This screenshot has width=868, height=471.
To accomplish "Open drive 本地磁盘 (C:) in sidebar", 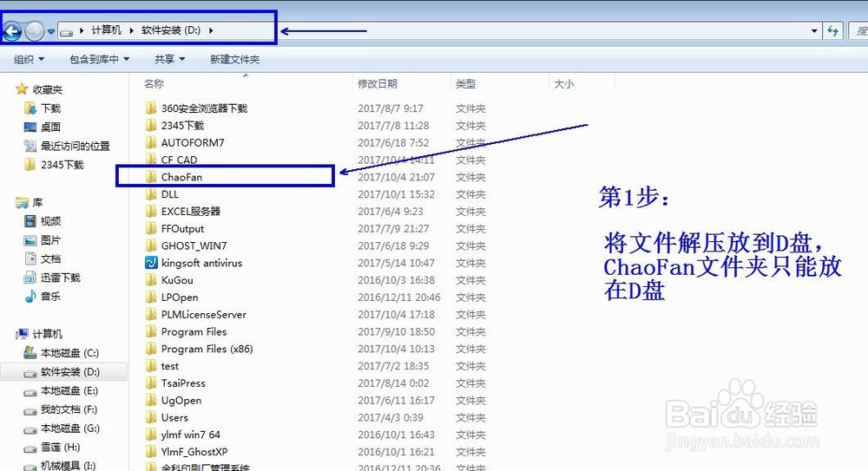I will 69,352.
